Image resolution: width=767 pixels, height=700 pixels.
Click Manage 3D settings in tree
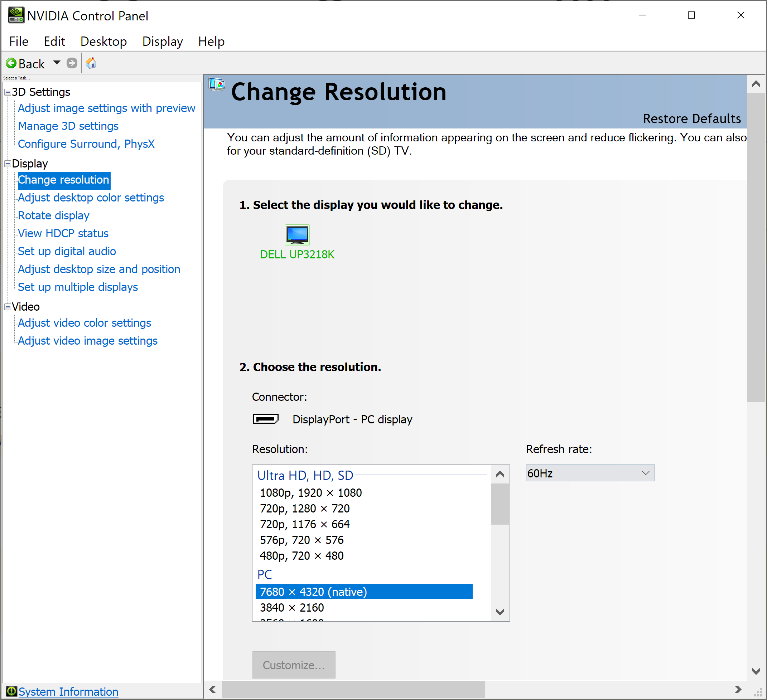[68, 126]
